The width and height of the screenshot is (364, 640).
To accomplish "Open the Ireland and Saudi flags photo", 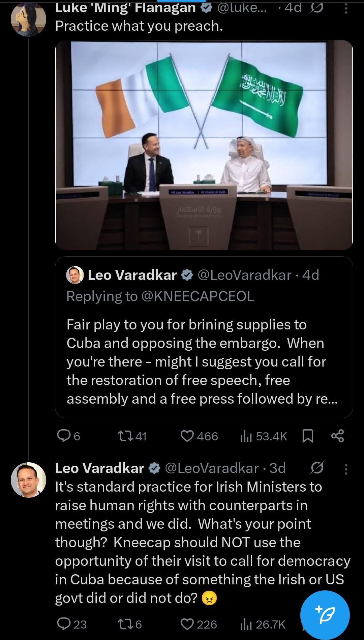I will click(x=204, y=145).
